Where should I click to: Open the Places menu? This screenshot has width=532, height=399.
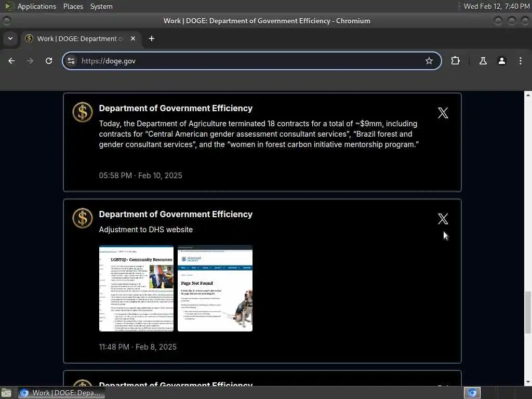point(73,6)
